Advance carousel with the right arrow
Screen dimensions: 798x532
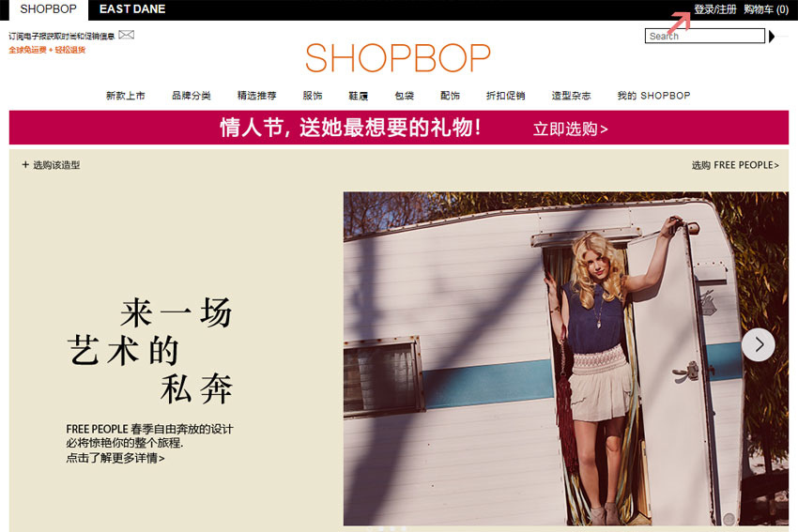759,345
